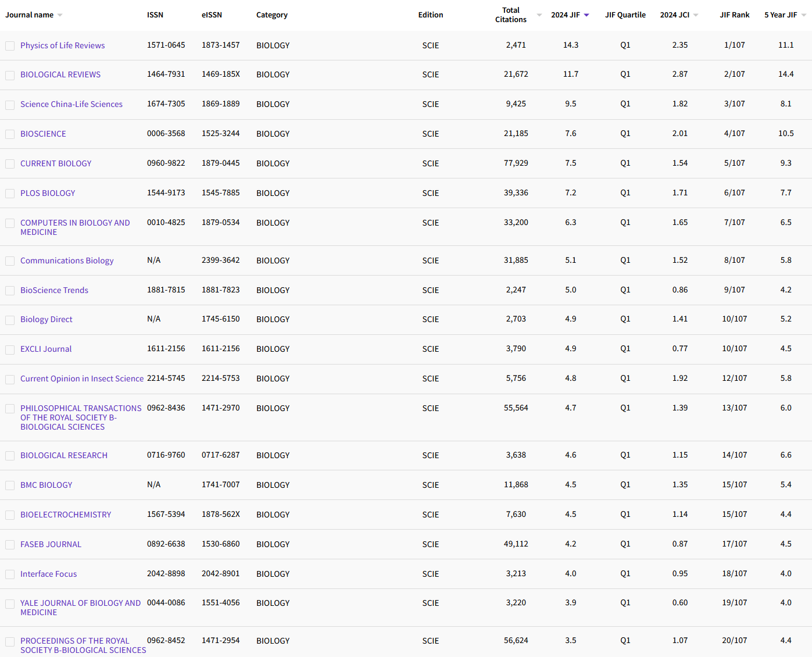Image resolution: width=812 pixels, height=657 pixels.
Task: Click the Total Citations column header
Action: (511, 15)
